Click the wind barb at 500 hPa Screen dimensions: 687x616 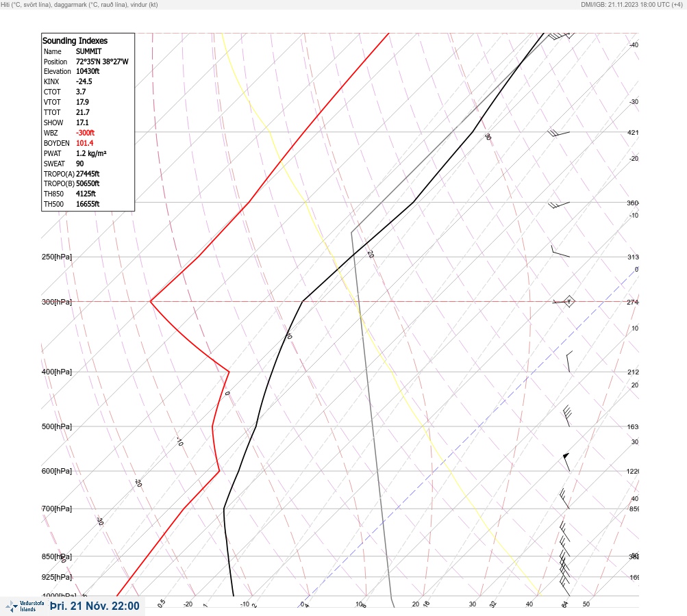(x=567, y=416)
